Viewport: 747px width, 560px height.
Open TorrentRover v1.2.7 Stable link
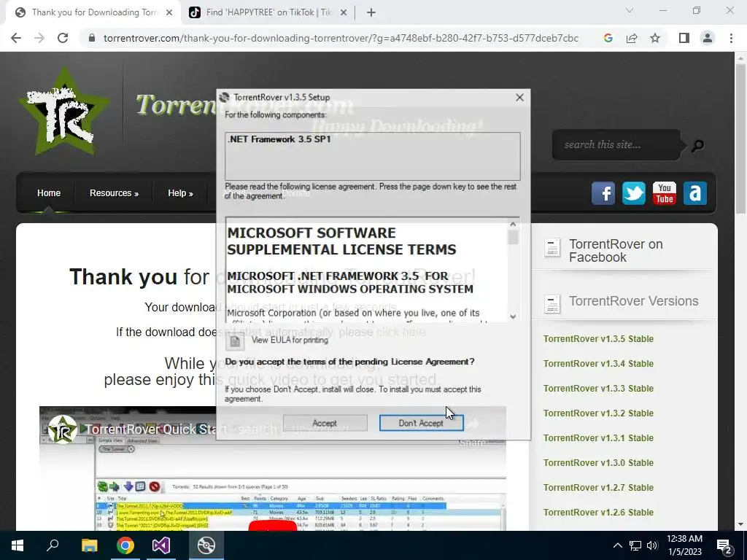(598, 488)
